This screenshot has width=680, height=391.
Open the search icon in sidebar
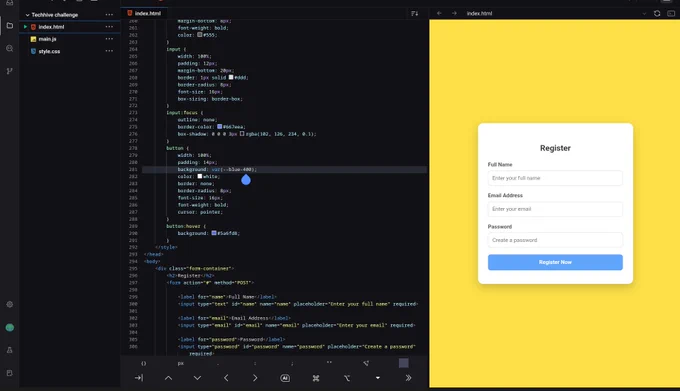click(10, 49)
